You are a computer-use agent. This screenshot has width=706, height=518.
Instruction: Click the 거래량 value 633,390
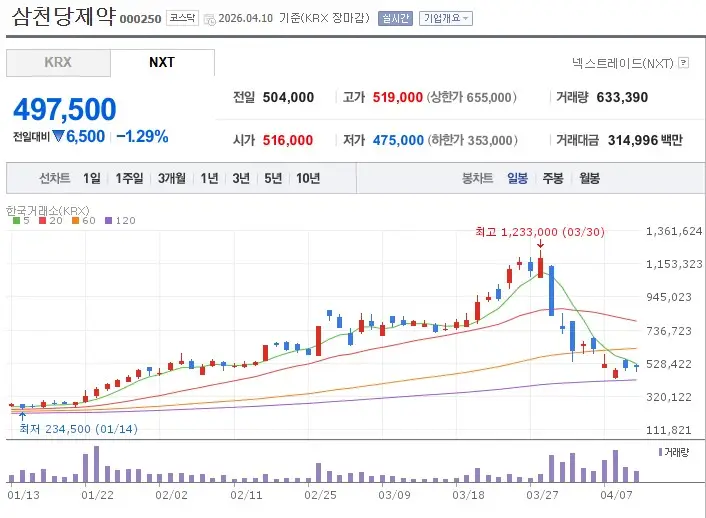coord(622,97)
